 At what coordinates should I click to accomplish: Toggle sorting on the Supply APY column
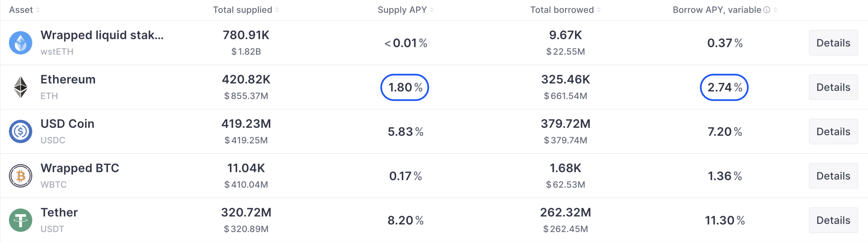(431, 10)
